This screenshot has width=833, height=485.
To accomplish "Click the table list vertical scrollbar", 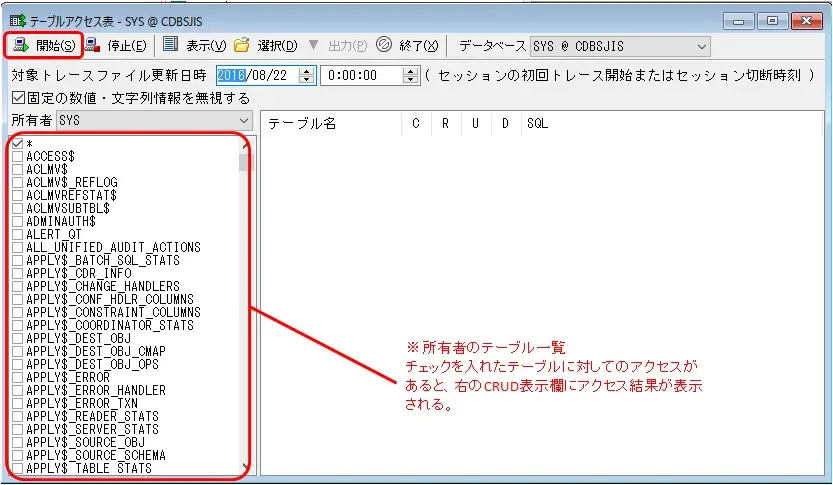I will pyautogui.click(x=246, y=300).
